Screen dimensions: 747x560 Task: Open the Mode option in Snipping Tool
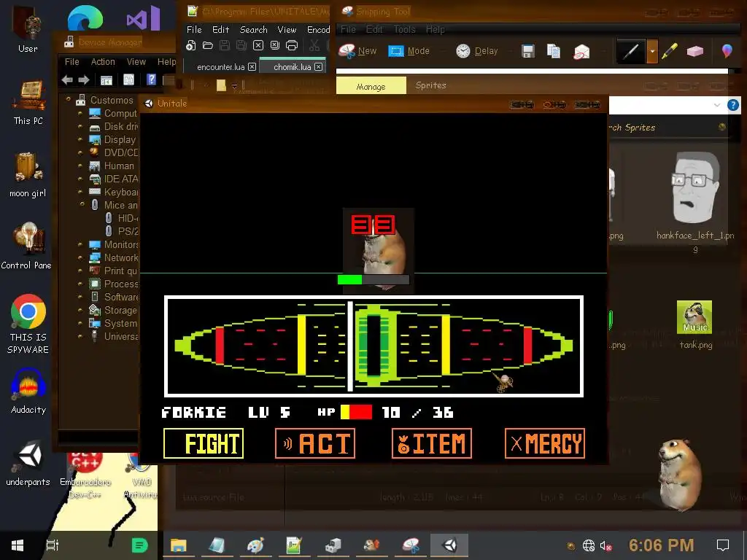click(409, 50)
